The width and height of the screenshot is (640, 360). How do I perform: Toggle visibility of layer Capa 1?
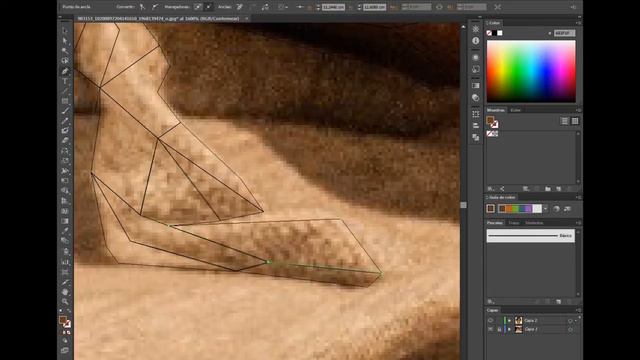[x=491, y=329]
